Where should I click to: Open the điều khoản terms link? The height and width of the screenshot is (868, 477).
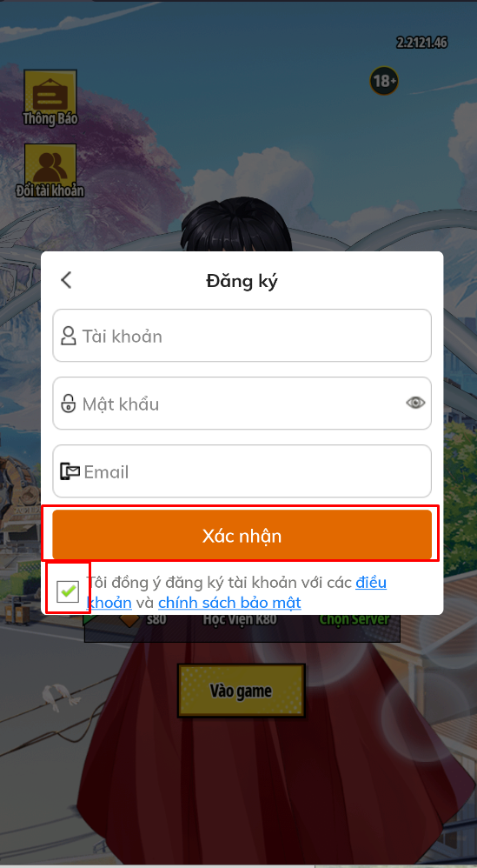click(236, 592)
